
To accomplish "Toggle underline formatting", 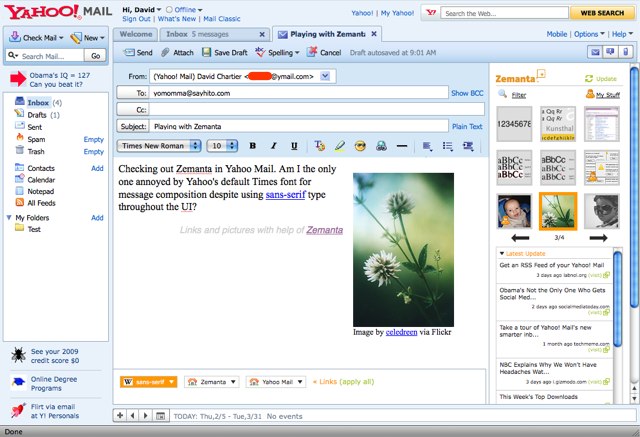I will tap(294, 146).
